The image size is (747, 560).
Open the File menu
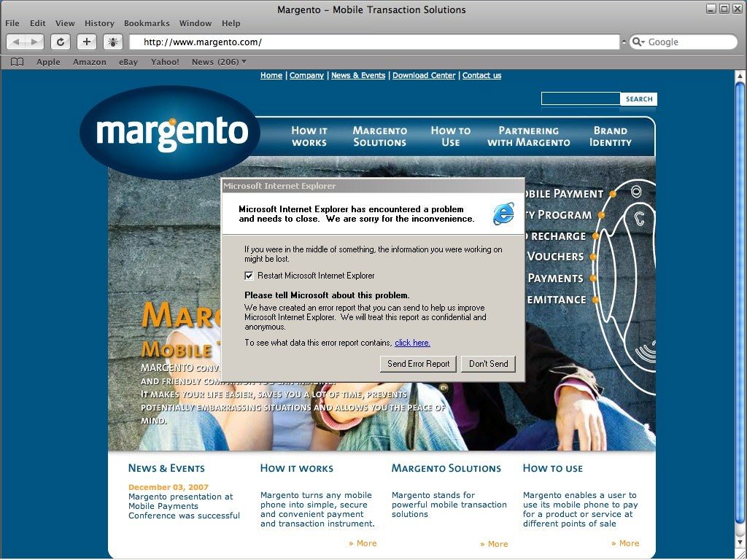12,23
